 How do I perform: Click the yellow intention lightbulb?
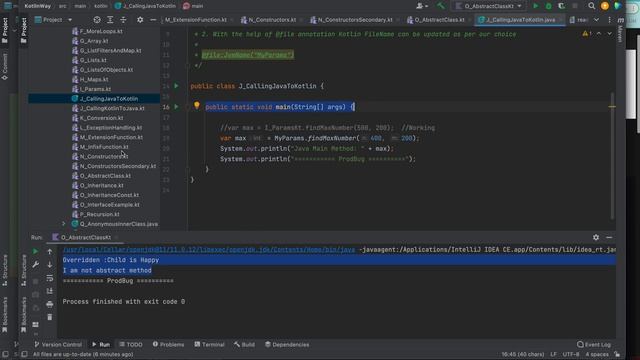click(x=197, y=106)
